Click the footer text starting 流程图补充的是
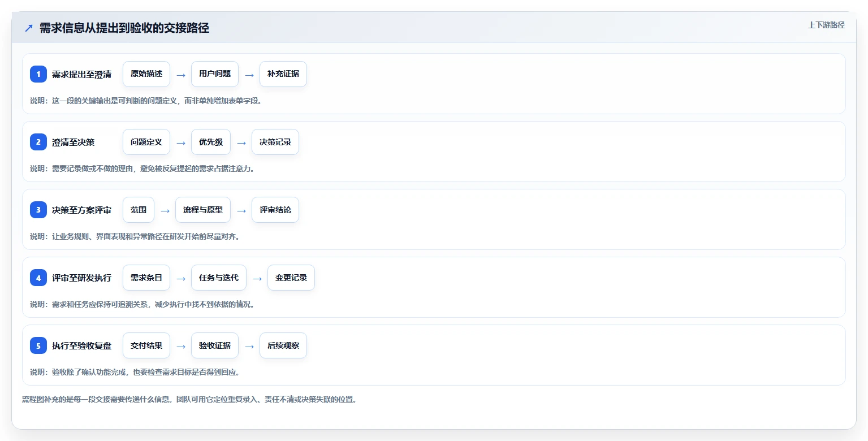 [x=189, y=399]
